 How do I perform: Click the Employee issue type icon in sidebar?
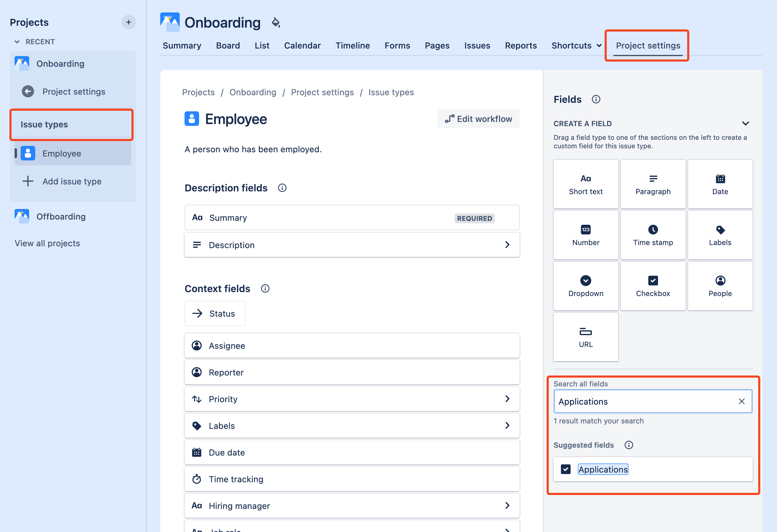coord(28,153)
